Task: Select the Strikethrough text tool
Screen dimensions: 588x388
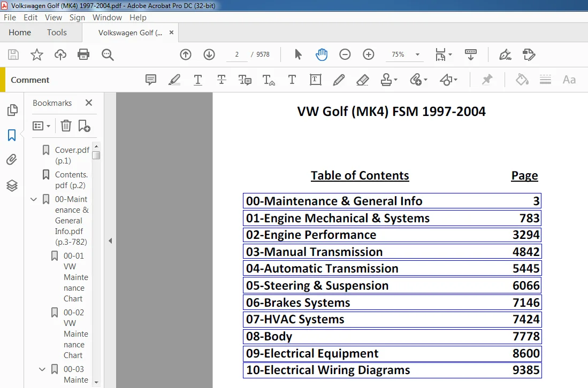Action: (x=222, y=80)
